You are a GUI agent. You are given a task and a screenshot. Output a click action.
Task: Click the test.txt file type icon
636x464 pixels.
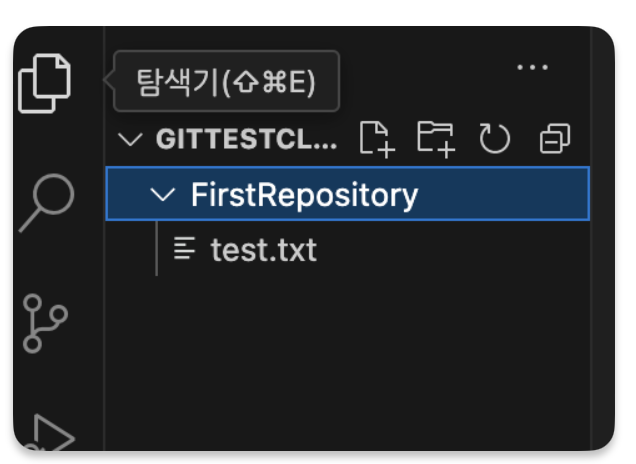coord(185,248)
